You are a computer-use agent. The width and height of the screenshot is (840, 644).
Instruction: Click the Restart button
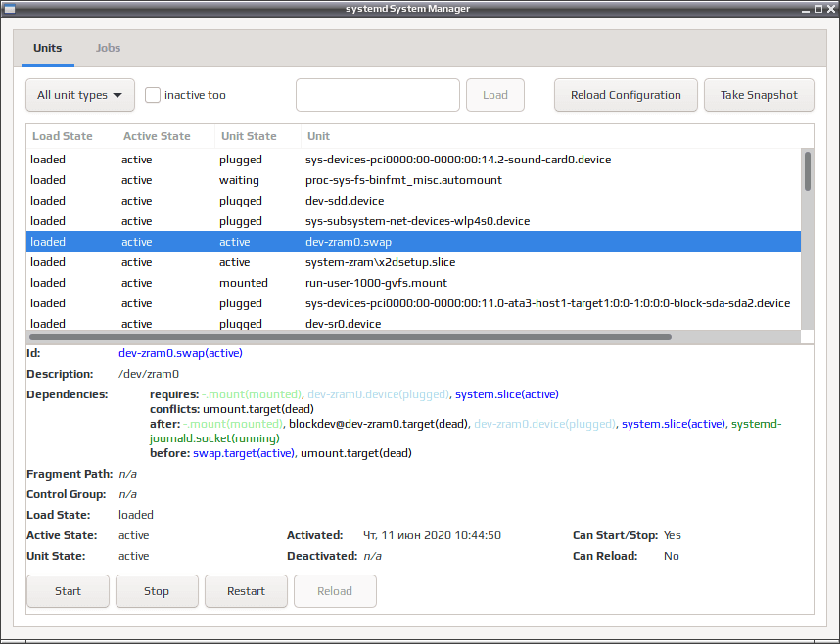[x=246, y=591]
